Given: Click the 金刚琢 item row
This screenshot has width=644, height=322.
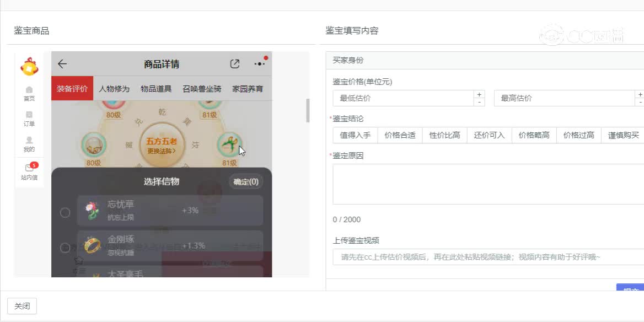Looking at the screenshot, I should pyautogui.click(x=170, y=245).
